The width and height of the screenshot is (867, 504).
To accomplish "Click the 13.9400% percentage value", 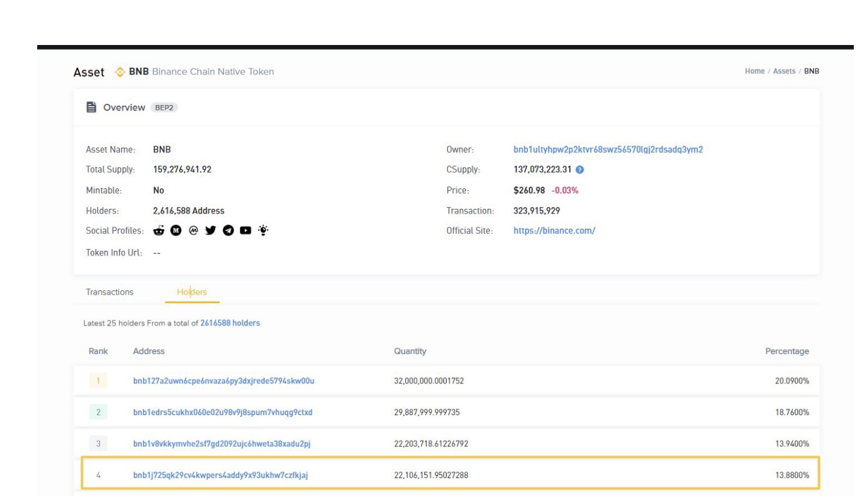I will tap(792, 444).
